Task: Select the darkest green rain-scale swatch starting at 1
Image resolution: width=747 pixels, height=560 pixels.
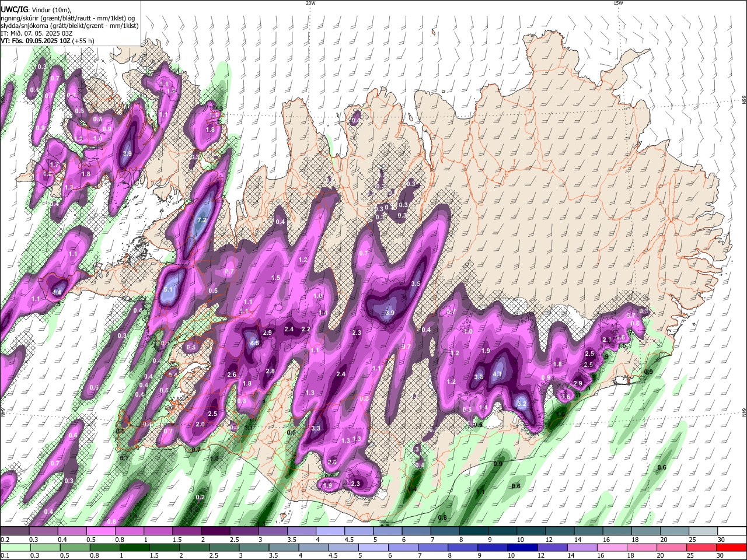Action: [134, 547]
